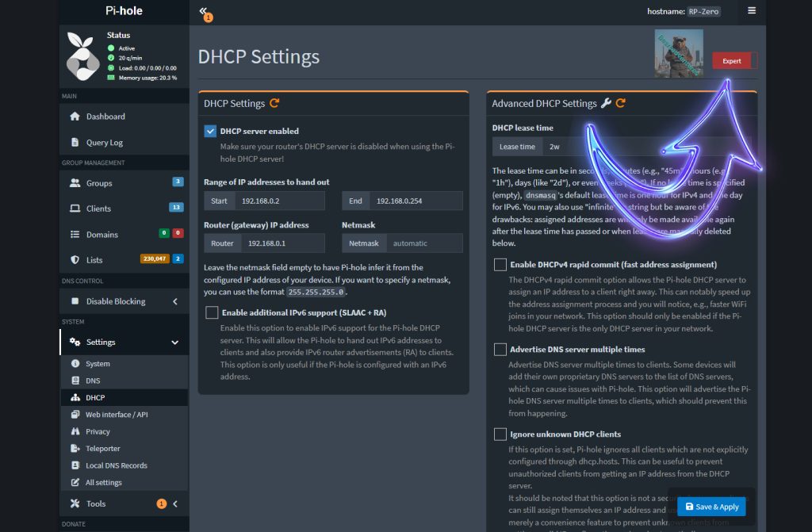The width and height of the screenshot is (812, 532).
Task: Toggle the Expert mode switch
Action: click(x=735, y=60)
